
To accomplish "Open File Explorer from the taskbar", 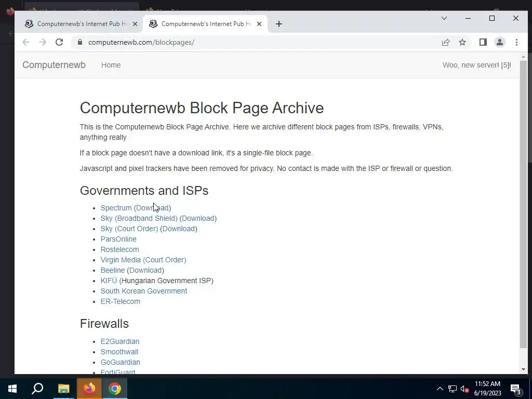I will pos(63,389).
